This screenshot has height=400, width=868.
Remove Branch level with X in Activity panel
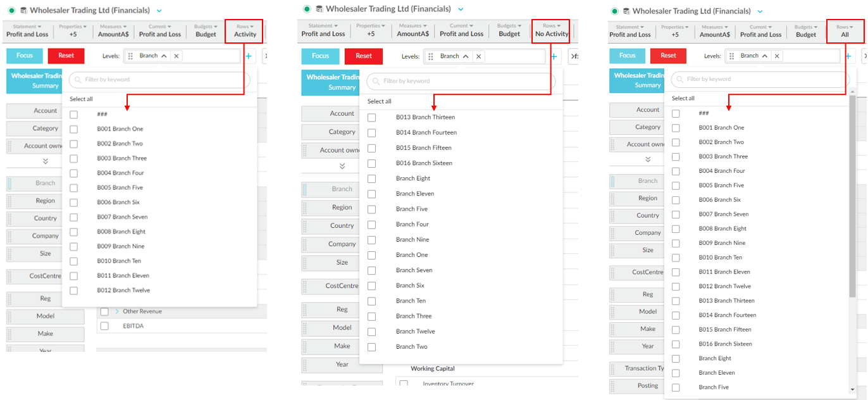[177, 56]
